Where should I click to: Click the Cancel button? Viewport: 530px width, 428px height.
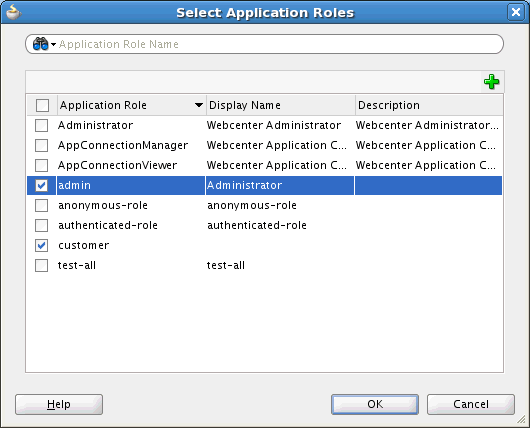(x=471, y=404)
